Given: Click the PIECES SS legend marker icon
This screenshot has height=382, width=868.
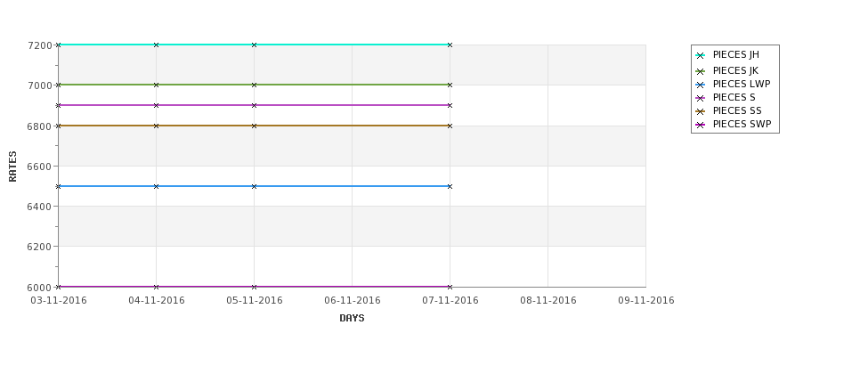Looking at the screenshot, I should tap(701, 111).
